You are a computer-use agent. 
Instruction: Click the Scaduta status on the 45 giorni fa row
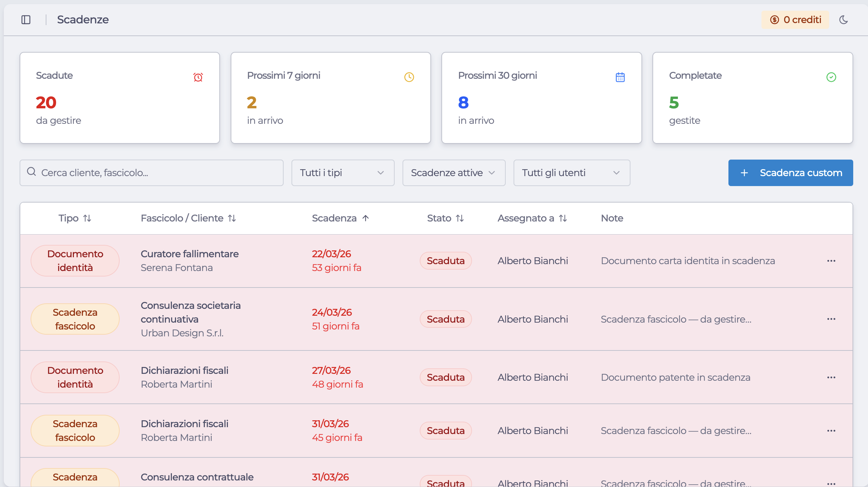pos(446,431)
